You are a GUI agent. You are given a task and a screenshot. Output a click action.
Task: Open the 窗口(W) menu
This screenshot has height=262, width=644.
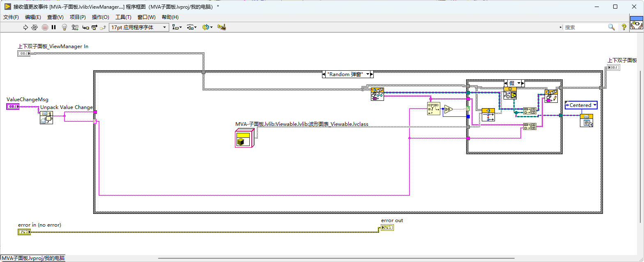(x=147, y=17)
